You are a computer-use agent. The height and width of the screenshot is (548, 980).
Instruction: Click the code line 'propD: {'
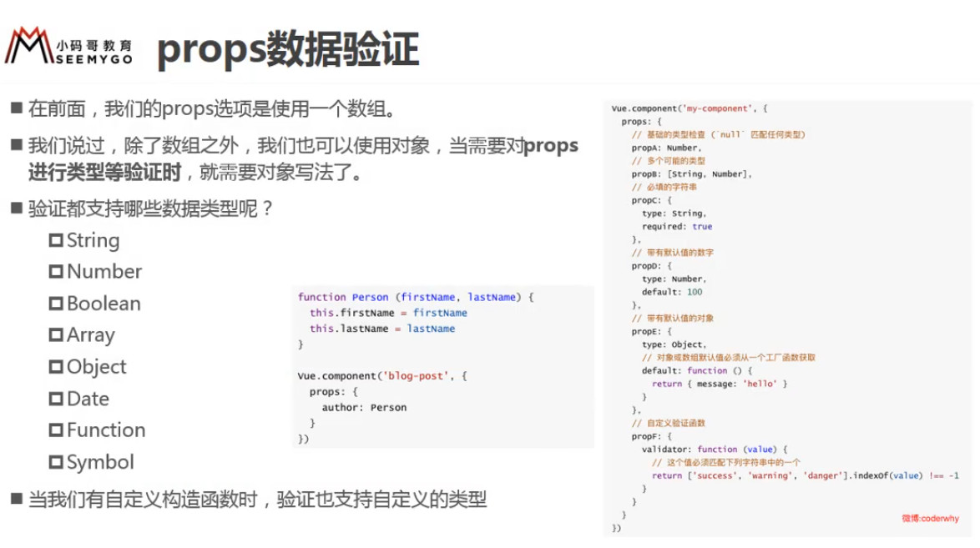point(651,266)
